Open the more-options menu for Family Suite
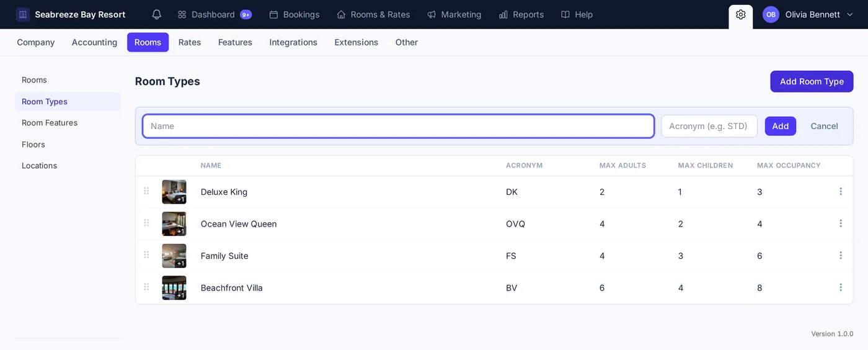The image size is (868, 350). tap(841, 255)
